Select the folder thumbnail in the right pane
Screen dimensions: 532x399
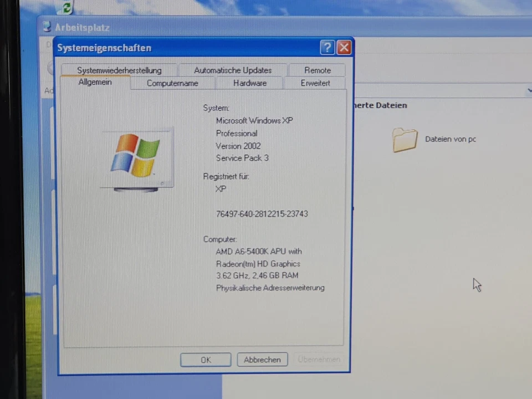405,140
